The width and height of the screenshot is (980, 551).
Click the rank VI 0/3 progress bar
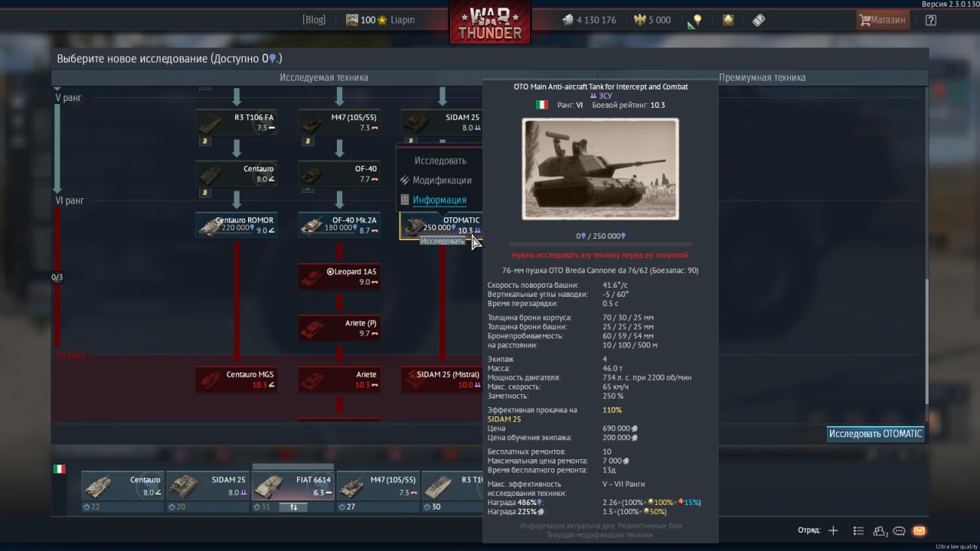[x=57, y=278]
